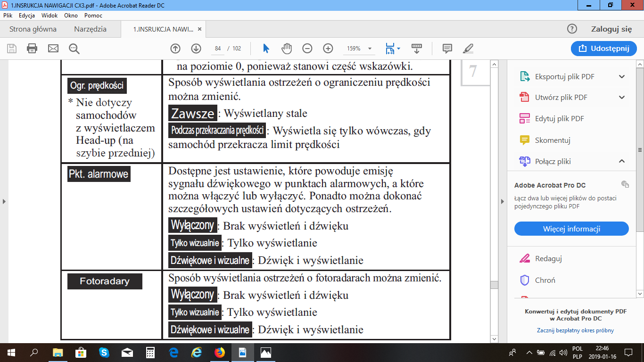Click the Zoom out minus icon
This screenshot has width=644, height=362.
307,49
